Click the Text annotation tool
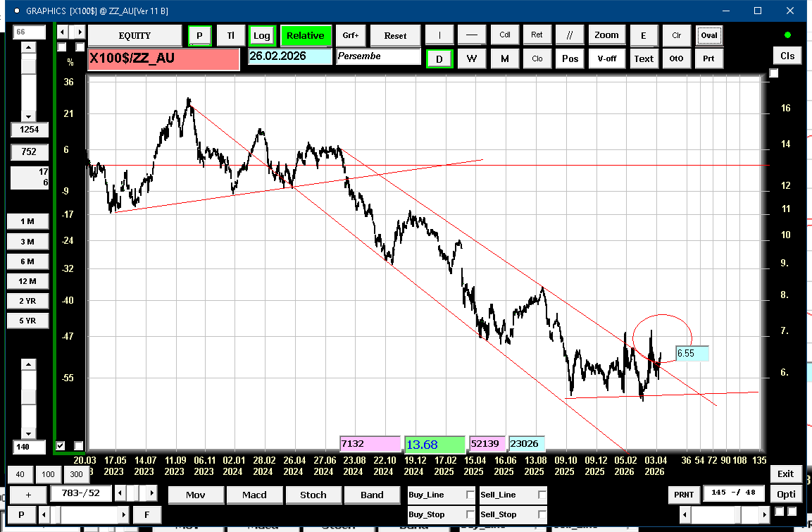 click(644, 58)
